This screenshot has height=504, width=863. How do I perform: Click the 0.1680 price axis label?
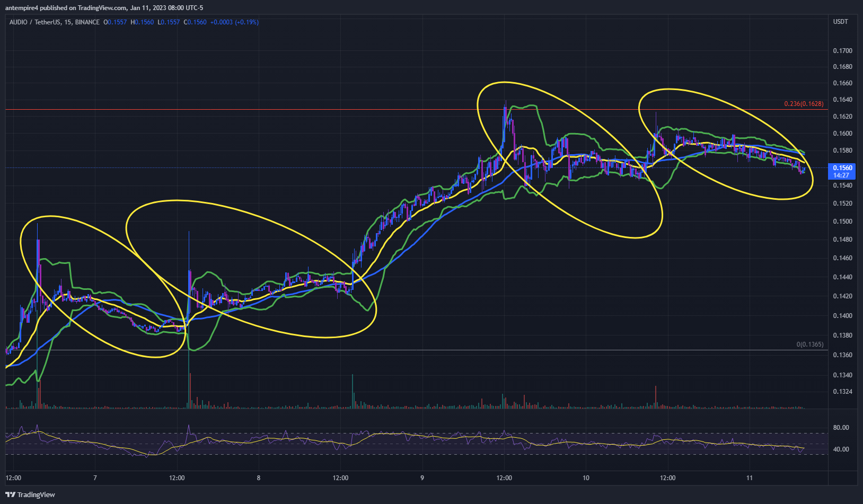[843, 67]
